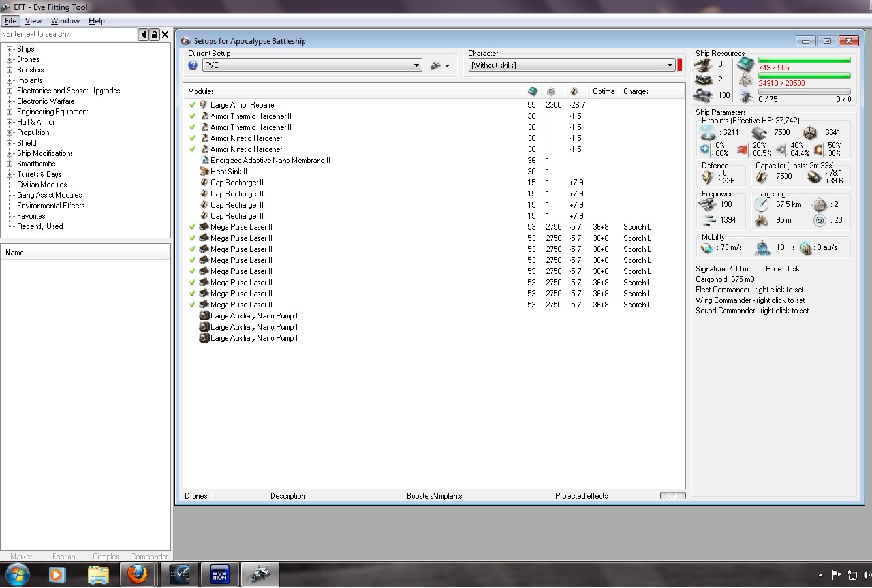Expand the Ship Modifications tree node
The image size is (872, 588).
[x=10, y=153]
